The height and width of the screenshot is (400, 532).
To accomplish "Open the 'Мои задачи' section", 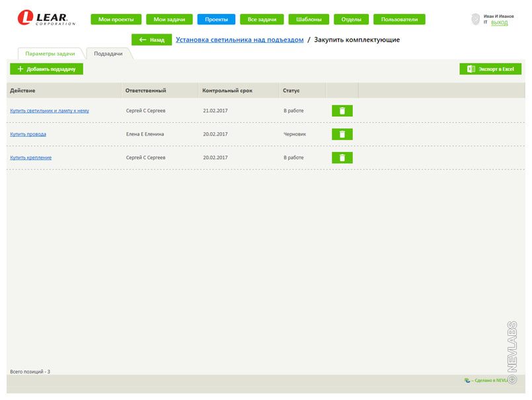I will click(x=169, y=20).
